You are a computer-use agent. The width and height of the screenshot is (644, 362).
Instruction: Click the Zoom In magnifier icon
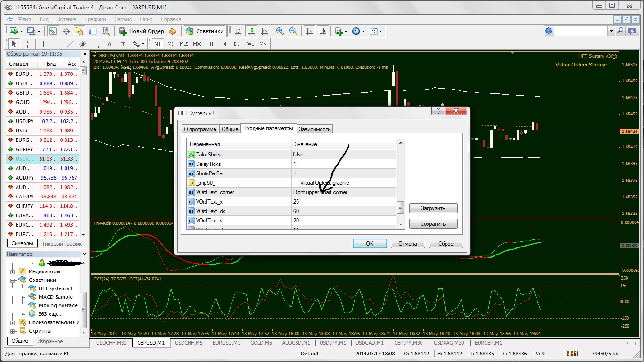coord(280,31)
